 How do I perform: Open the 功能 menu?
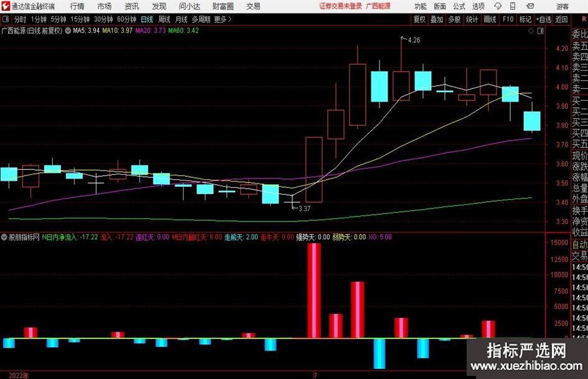(x=421, y=6)
